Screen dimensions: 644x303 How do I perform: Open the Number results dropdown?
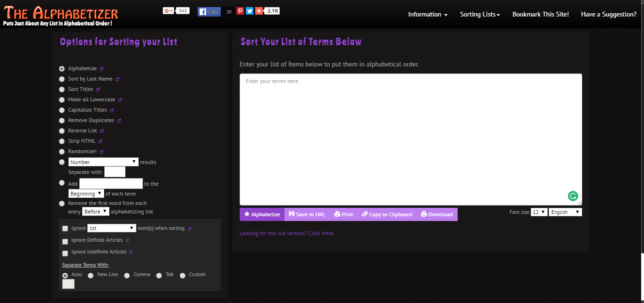pos(103,162)
